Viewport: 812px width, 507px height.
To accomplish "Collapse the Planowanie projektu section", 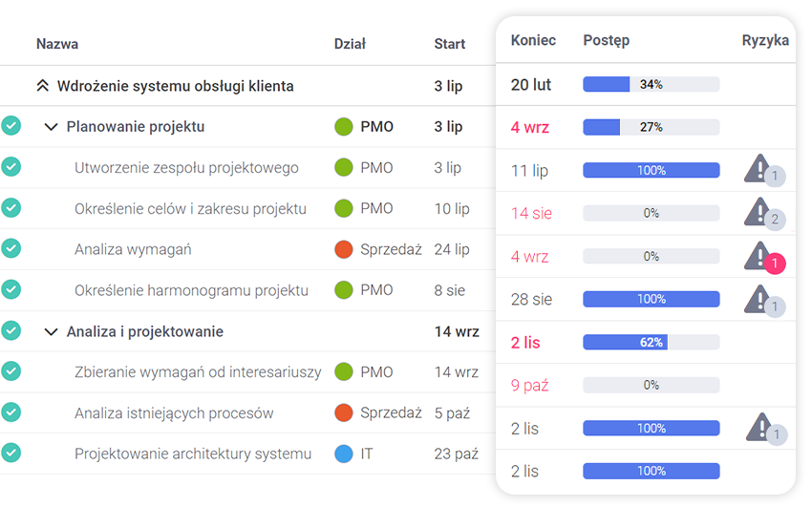I will pyautogui.click(x=51, y=127).
